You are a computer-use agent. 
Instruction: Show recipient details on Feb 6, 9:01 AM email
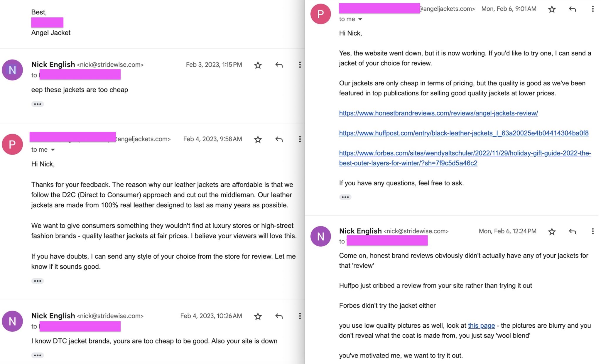(360, 19)
